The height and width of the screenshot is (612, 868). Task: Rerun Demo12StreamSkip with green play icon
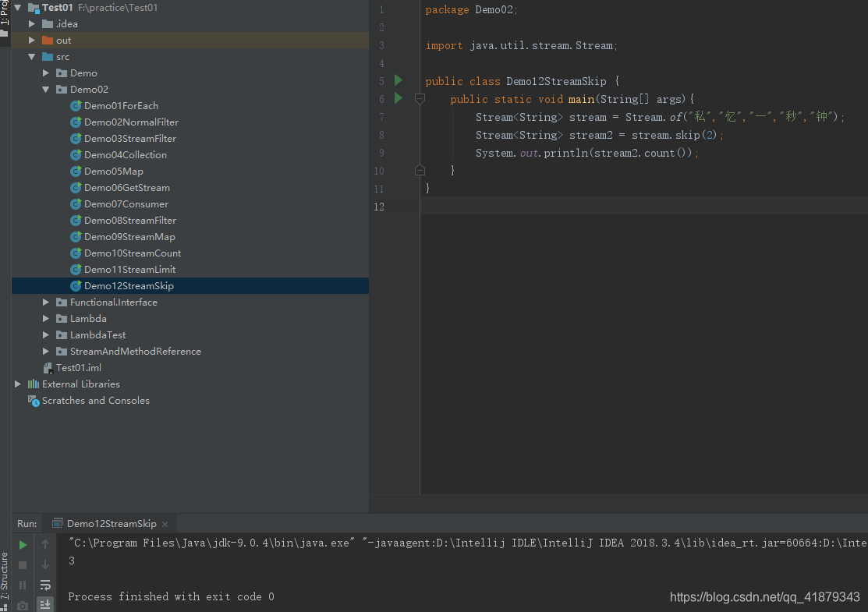[x=23, y=544]
